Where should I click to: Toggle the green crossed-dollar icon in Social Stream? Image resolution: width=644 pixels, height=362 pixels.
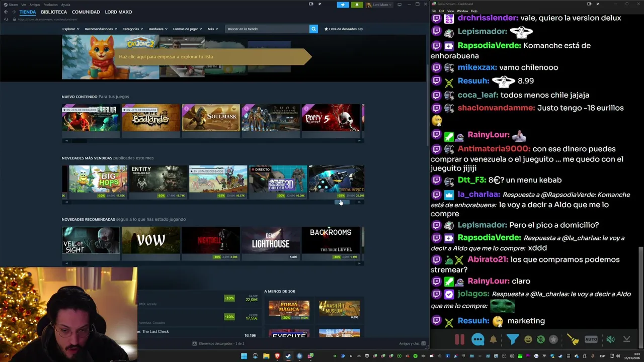pyautogui.click(x=541, y=339)
